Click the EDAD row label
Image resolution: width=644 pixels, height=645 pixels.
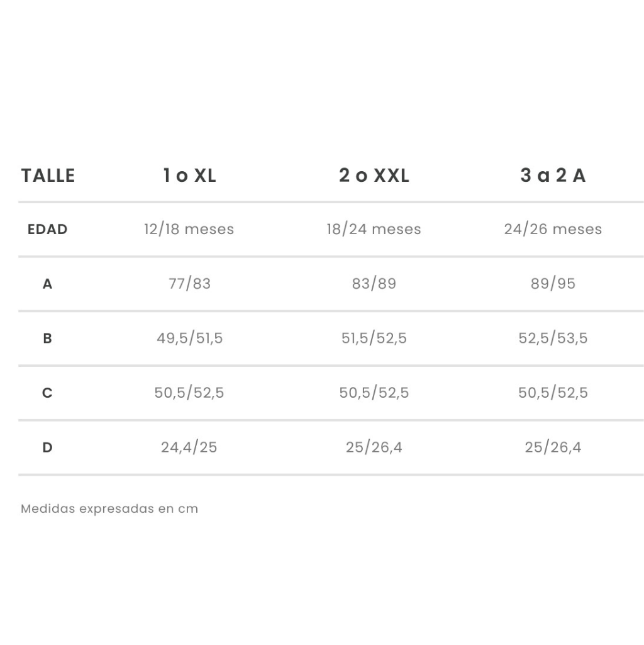tap(47, 229)
